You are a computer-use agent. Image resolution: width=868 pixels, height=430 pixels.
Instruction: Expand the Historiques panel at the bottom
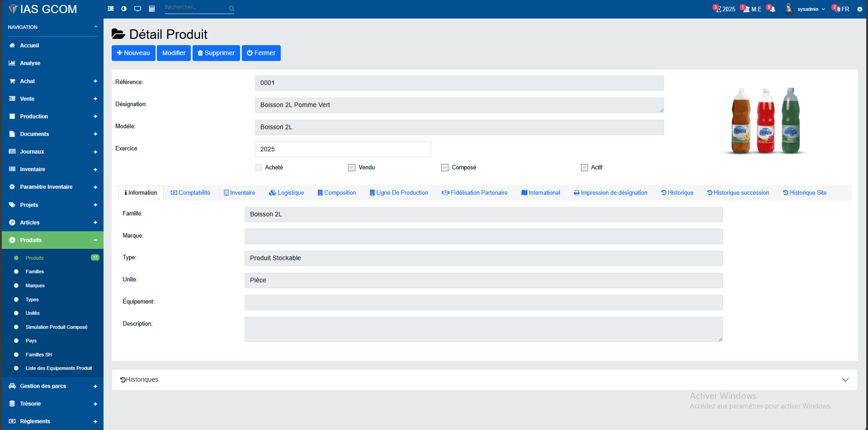point(845,379)
